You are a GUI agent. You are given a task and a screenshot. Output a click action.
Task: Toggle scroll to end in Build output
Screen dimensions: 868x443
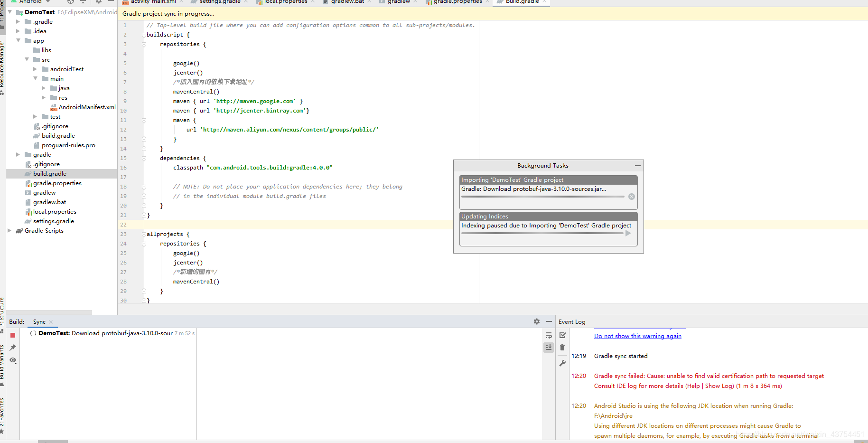coord(549,348)
